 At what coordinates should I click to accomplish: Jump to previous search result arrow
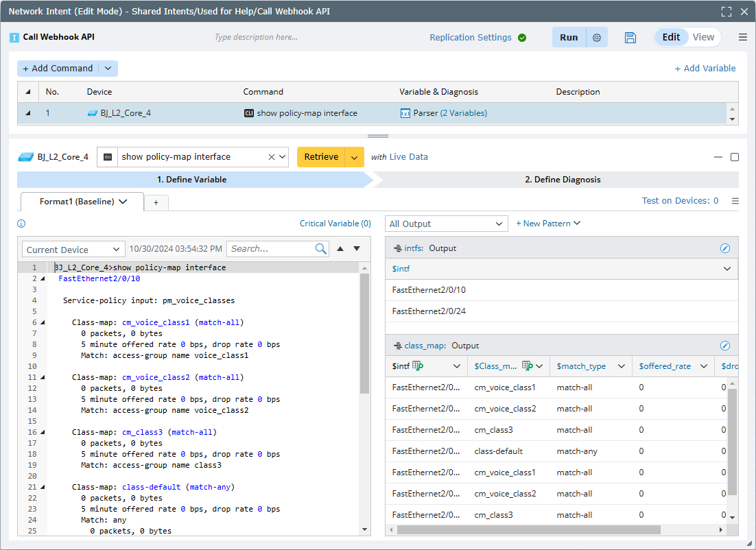(x=340, y=249)
